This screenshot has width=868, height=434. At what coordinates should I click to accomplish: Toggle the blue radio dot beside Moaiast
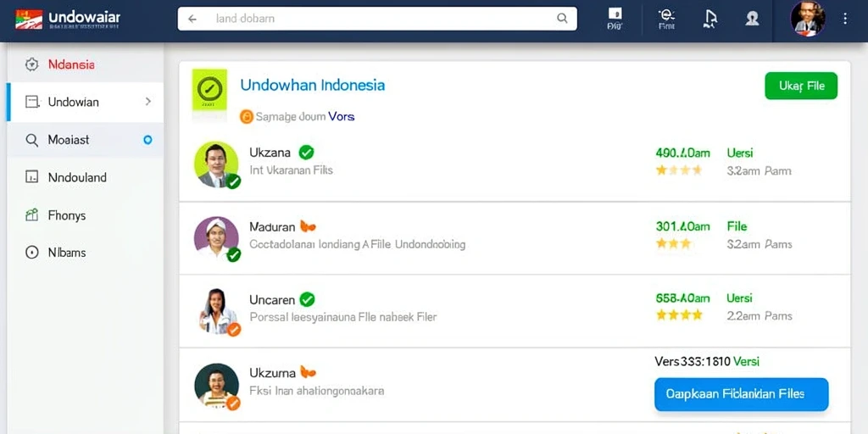[x=147, y=140]
